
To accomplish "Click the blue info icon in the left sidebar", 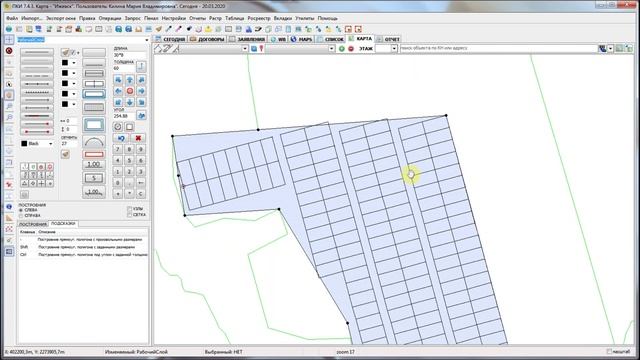I will tap(9, 207).
